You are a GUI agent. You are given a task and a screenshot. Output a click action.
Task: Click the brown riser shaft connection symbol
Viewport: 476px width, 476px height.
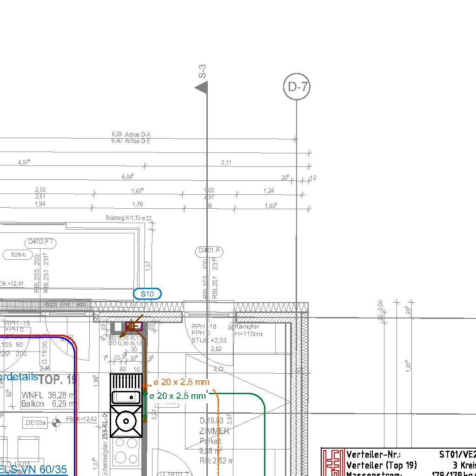(132, 326)
